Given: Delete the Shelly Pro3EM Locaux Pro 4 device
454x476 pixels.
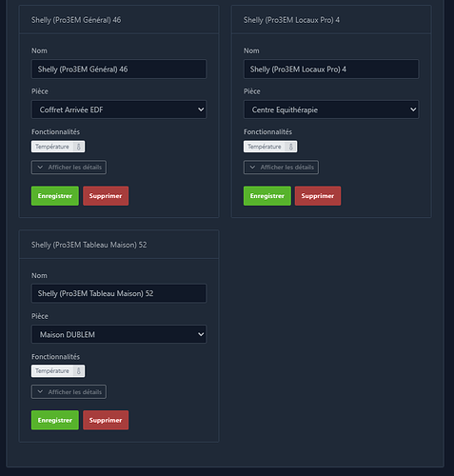Looking at the screenshot, I should (318, 196).
